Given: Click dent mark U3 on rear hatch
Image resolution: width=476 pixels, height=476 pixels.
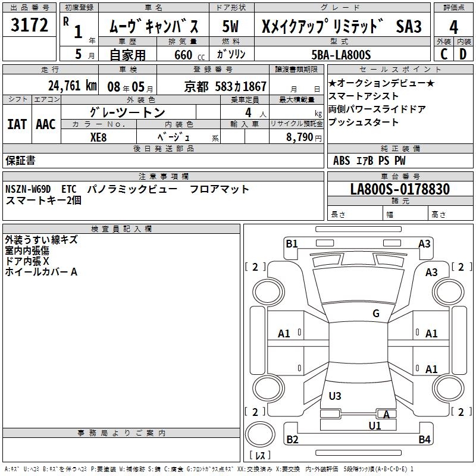Looking at the screenshot, I should [x=335, y=396].
